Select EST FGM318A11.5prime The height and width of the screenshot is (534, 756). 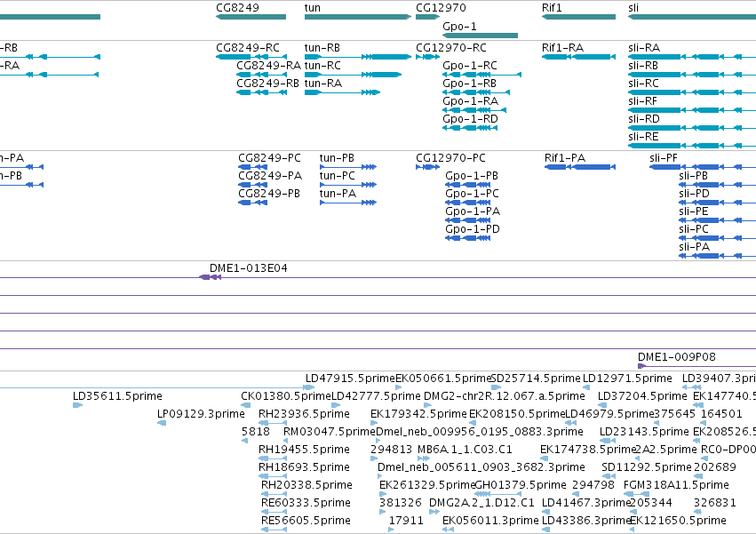coord(637,494)
